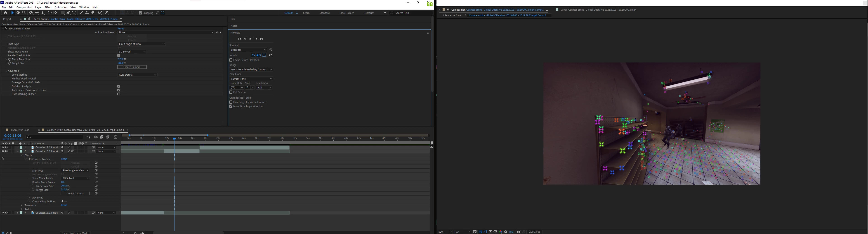Image resolution: width=868 pixels, height=234 pixels.
Task: Click the Graph Editor icon in timeline
Action: click(x=115, y=137)
